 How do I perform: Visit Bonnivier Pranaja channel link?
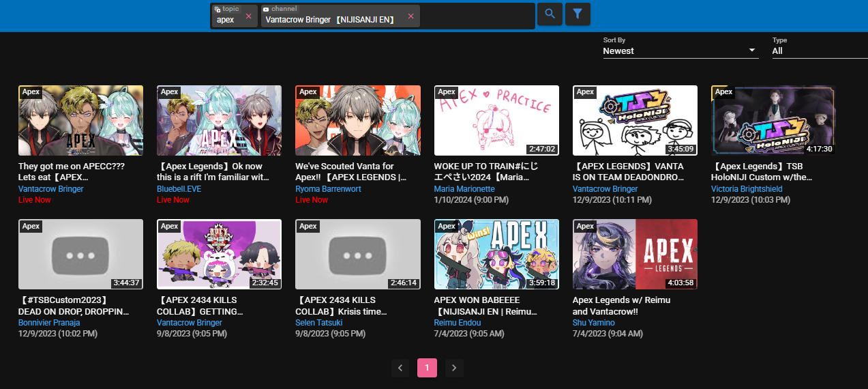[x=49, y=323]
